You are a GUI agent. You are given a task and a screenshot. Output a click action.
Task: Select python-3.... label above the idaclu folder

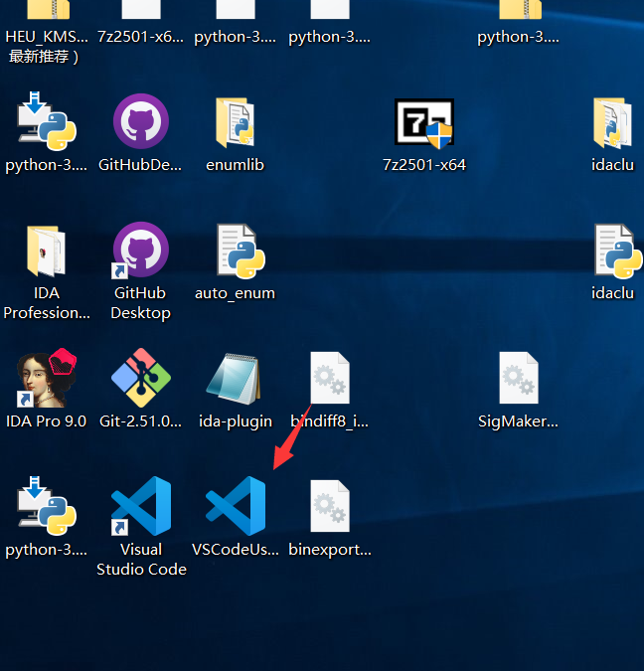pos(518,37)
